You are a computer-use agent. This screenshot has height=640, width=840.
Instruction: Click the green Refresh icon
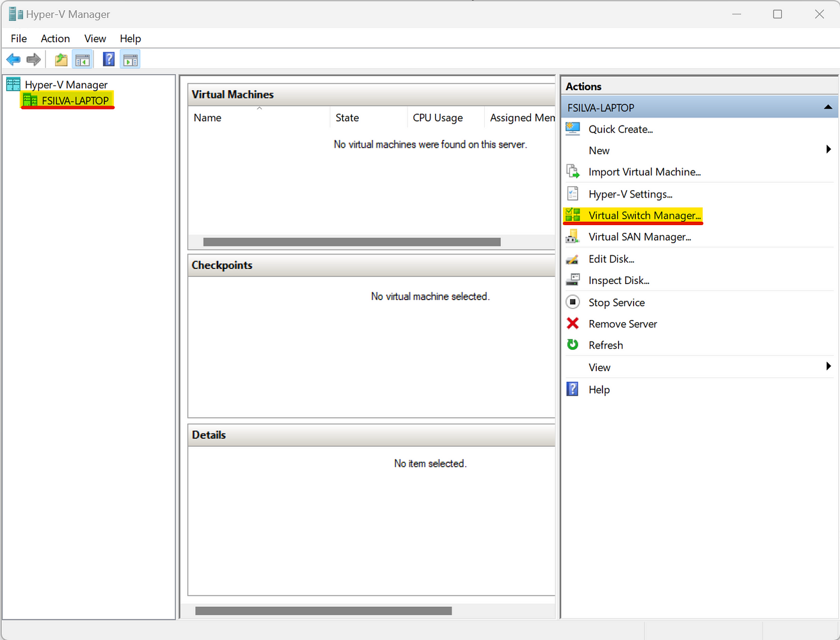(x=573, y=344)
